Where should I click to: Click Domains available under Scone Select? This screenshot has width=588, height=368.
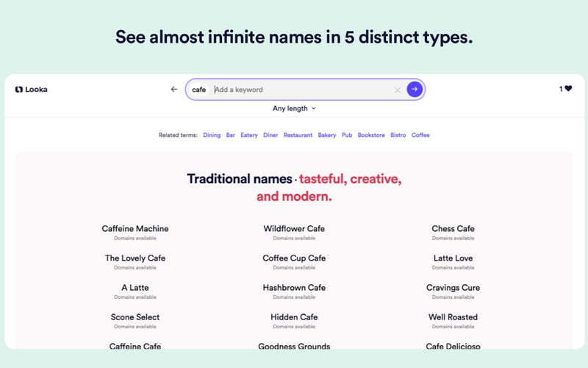(135, 327)
